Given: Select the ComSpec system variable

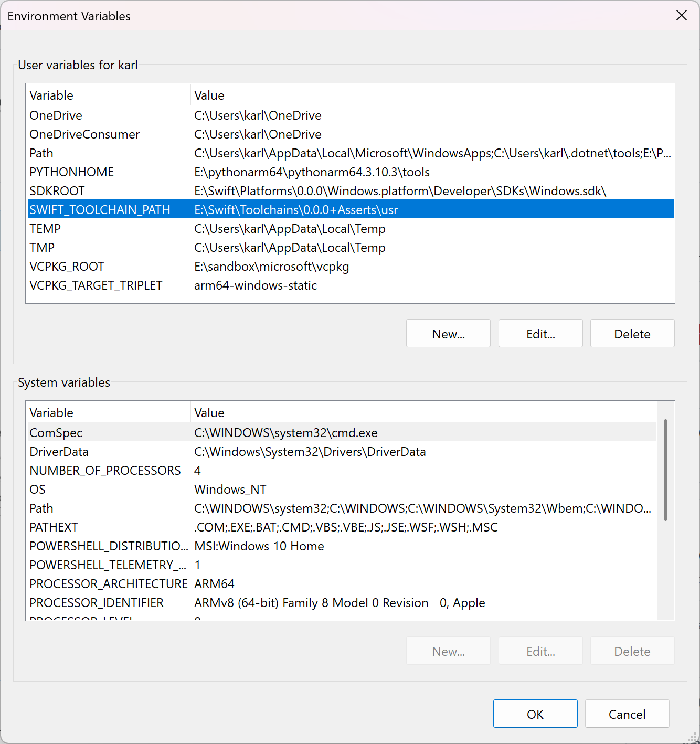Looking at the screenshot, I should [x=56, y=433].
